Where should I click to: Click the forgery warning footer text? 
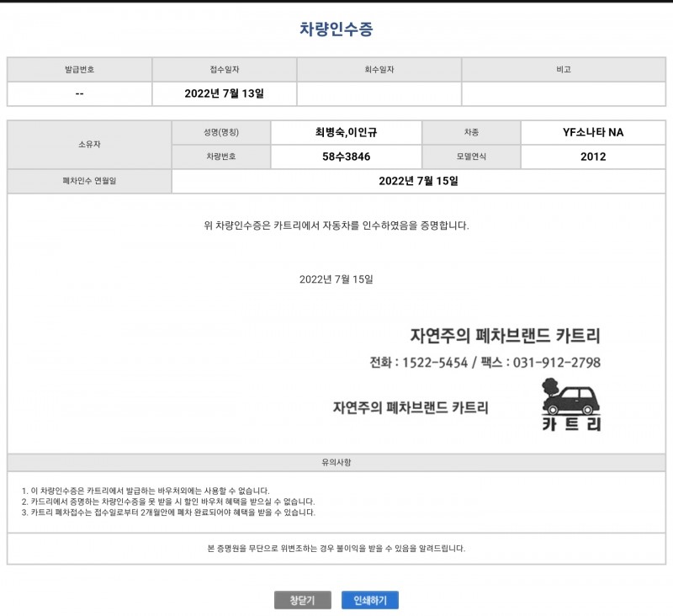(336, 548)
